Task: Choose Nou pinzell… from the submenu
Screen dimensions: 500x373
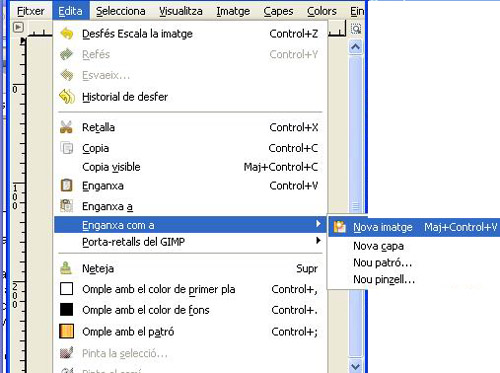Action: pos(384,279)
